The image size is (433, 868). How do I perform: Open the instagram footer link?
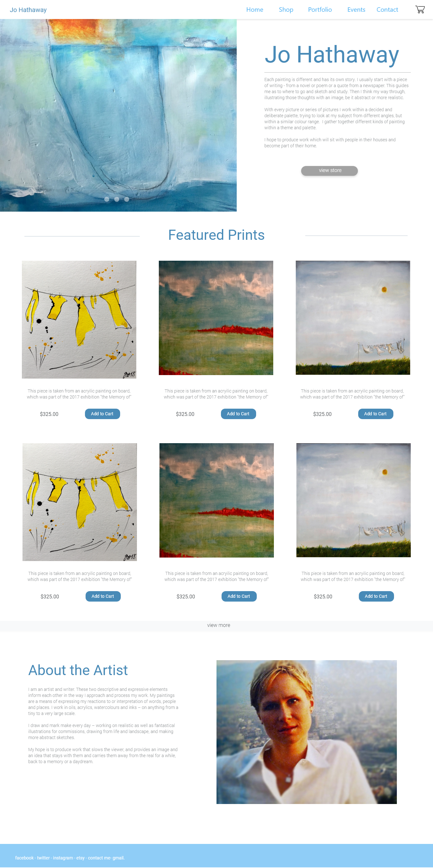(63, 858)
